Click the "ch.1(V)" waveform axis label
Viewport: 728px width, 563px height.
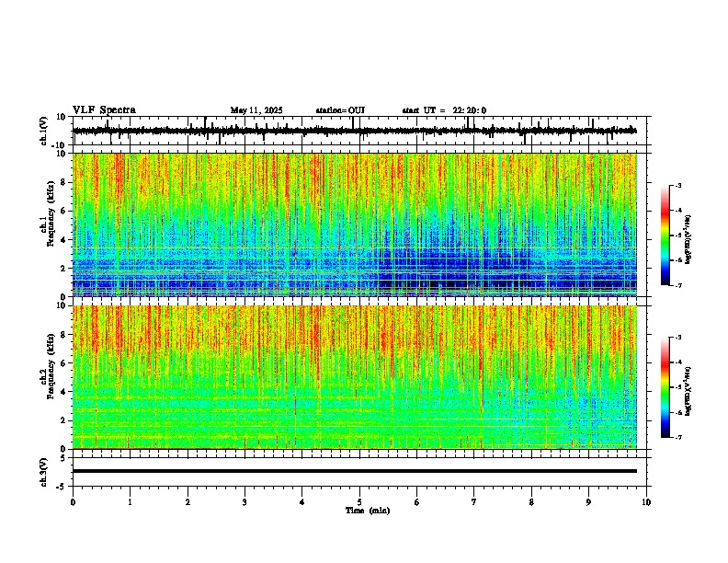click(x=44, y=131)
